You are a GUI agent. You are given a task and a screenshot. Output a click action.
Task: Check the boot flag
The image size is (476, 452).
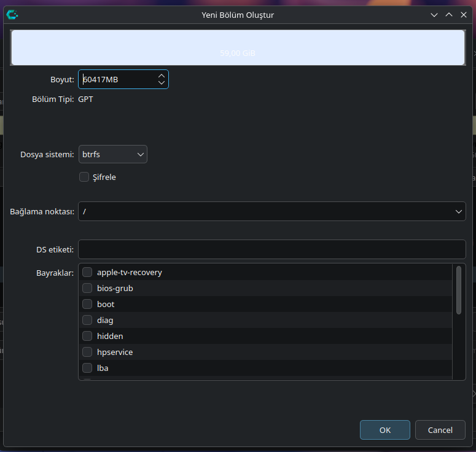click(x=87, y=304)
